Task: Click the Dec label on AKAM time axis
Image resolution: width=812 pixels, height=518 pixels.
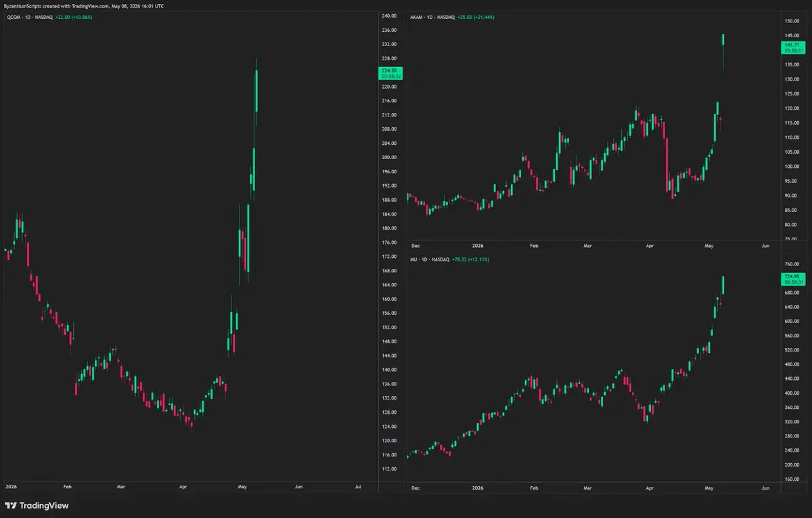Action: (415, 246)
